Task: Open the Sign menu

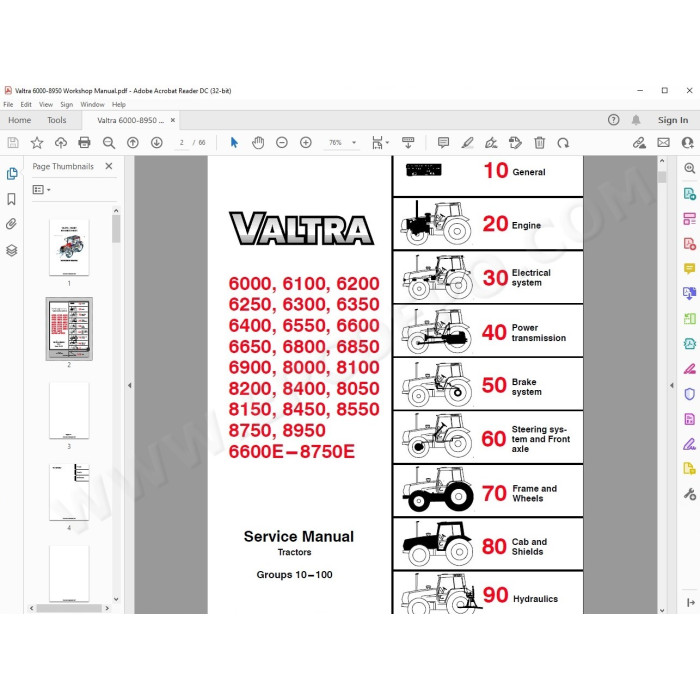Action: [x=67, y=104]
